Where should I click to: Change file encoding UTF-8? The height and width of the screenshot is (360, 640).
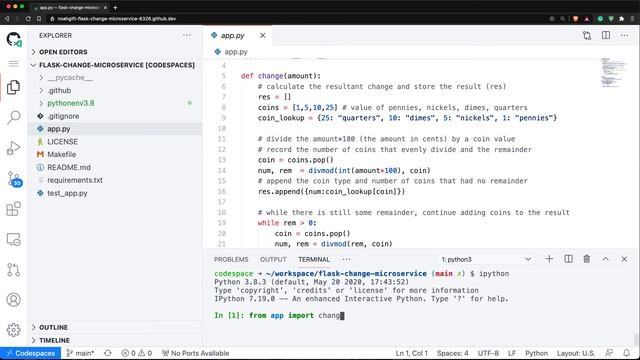click(488, 353)
